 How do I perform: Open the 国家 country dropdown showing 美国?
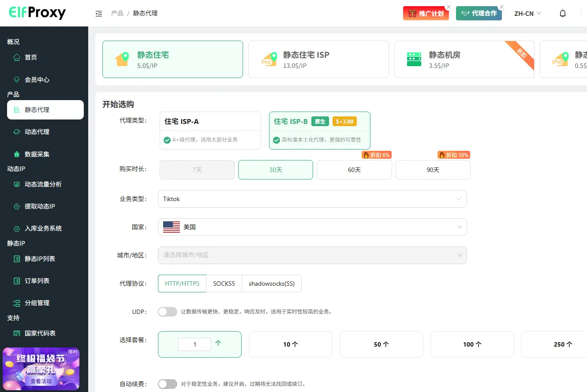312,227
